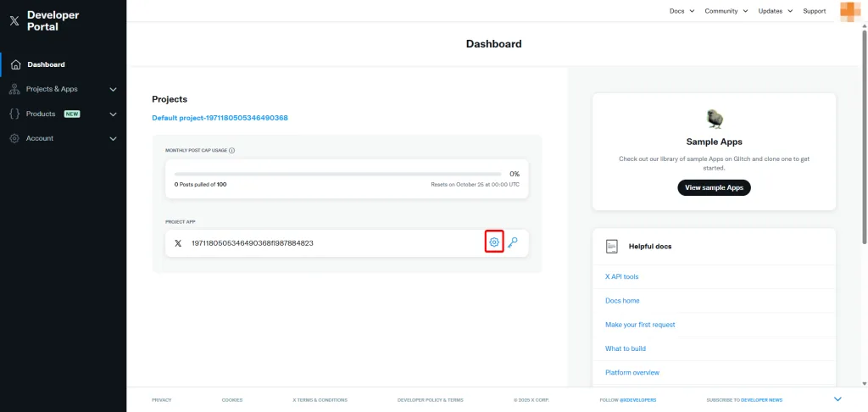The image size is (868, 412).
Task: Click the Products curly braces icon
Action: pos(14,114)
